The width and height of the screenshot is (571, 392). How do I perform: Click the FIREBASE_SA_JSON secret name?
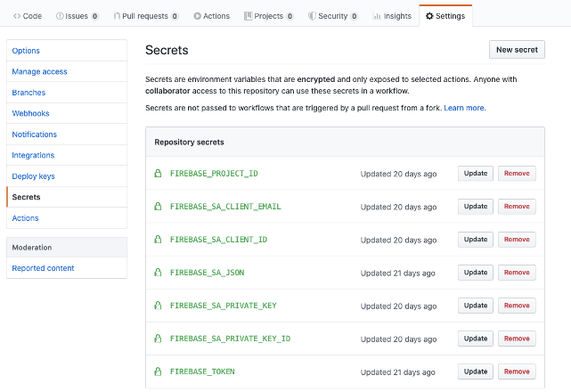pos(208,273)
